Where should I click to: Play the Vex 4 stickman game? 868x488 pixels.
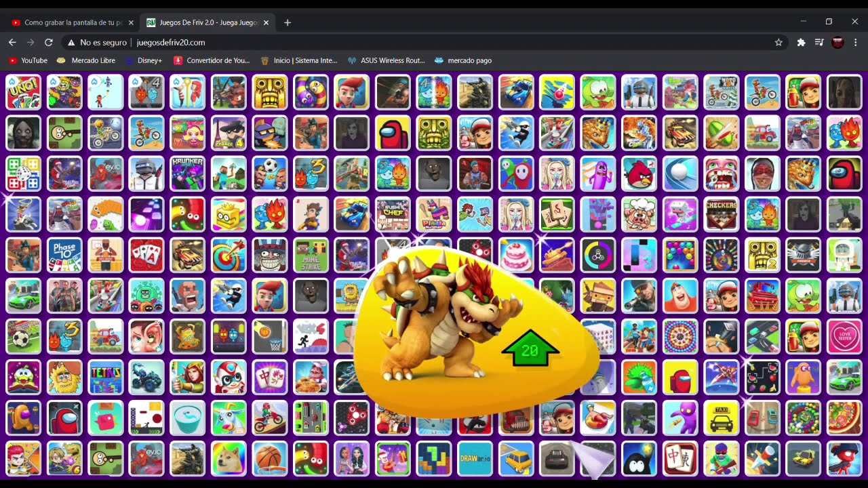tap(311, 336)
